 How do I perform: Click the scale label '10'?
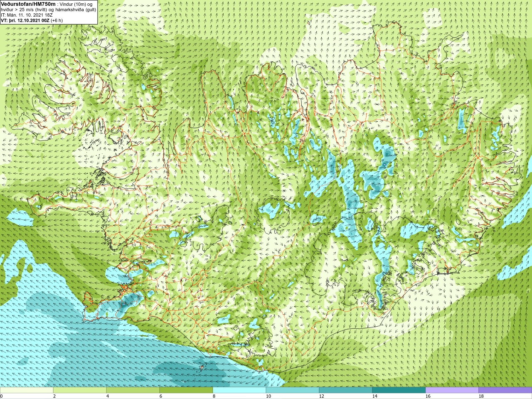coord(268,396)
